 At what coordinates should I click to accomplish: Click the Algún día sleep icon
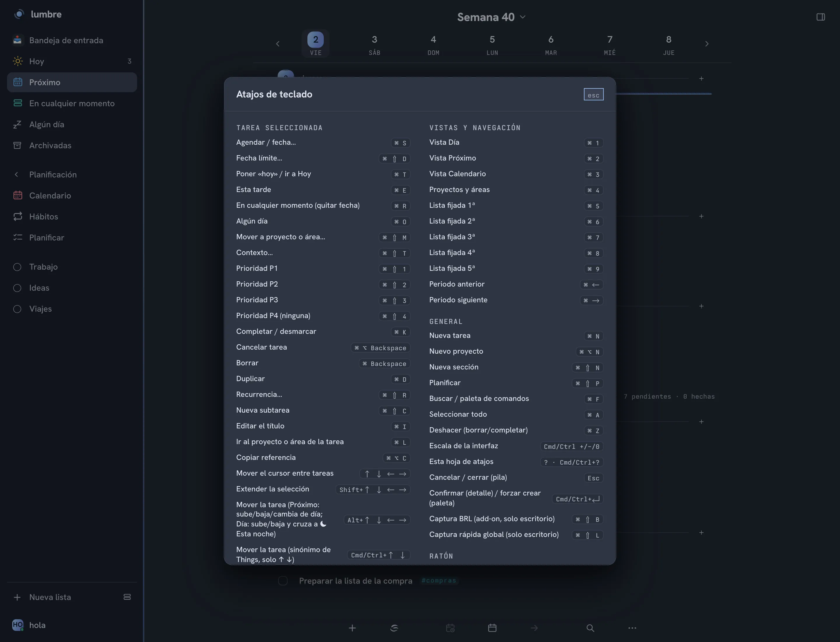[x=17, y=124]
